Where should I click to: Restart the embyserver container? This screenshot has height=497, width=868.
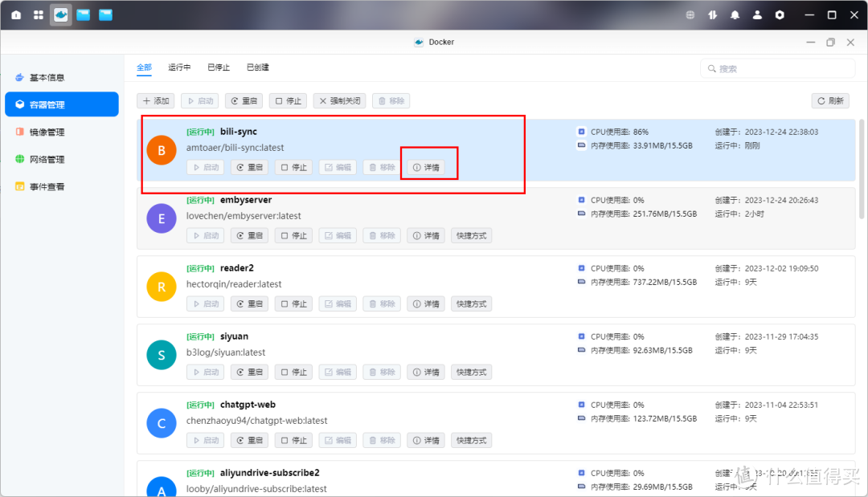click(249, 235)
